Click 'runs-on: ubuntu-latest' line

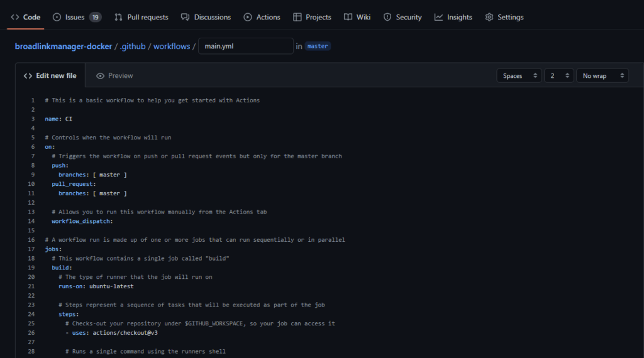point(96,286)
